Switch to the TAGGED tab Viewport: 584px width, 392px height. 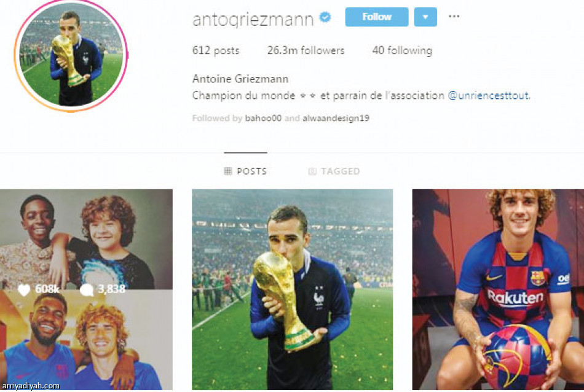click(334, 171)
